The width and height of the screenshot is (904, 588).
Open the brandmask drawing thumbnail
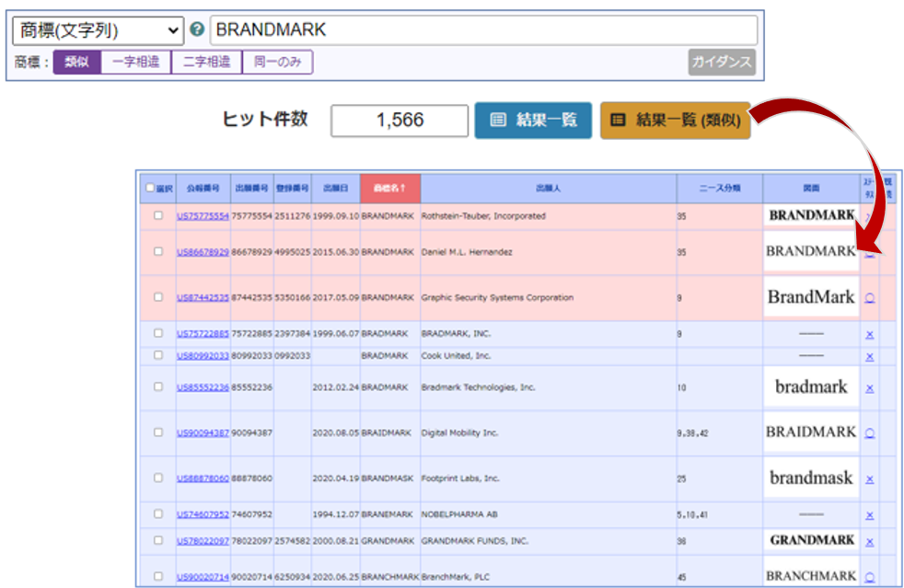click(811, 478)
